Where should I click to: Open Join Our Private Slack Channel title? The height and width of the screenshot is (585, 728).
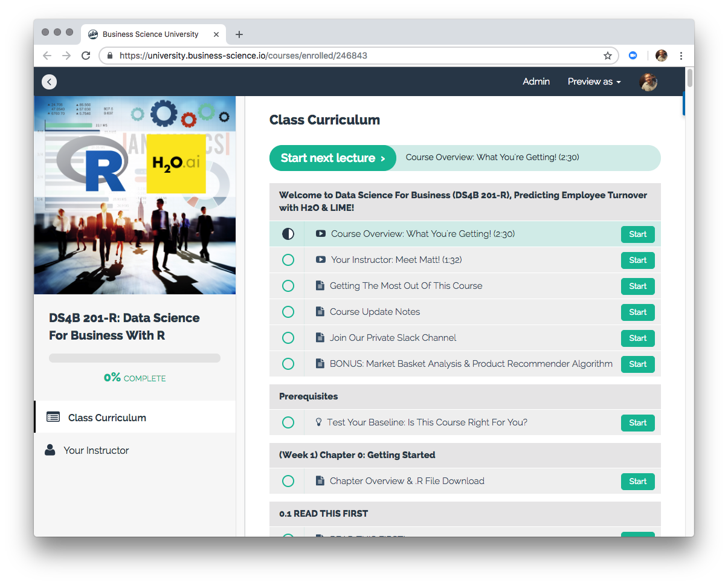coord(393,338)
